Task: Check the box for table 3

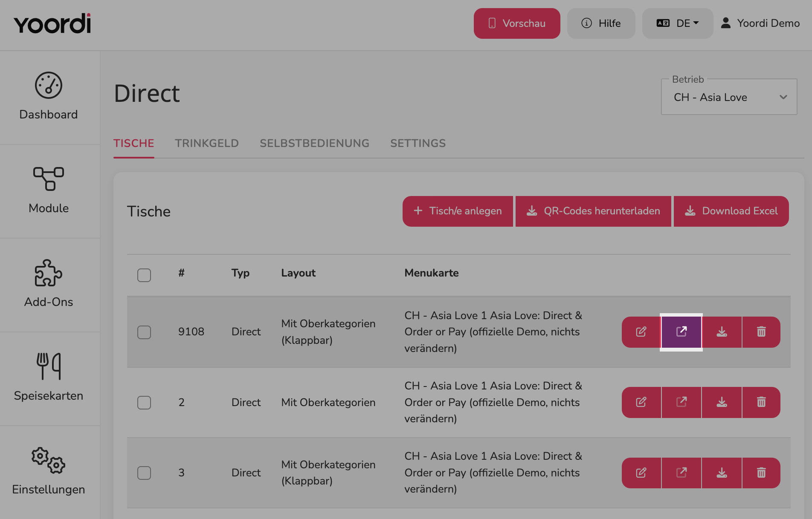Action: (x=144, y=473)
